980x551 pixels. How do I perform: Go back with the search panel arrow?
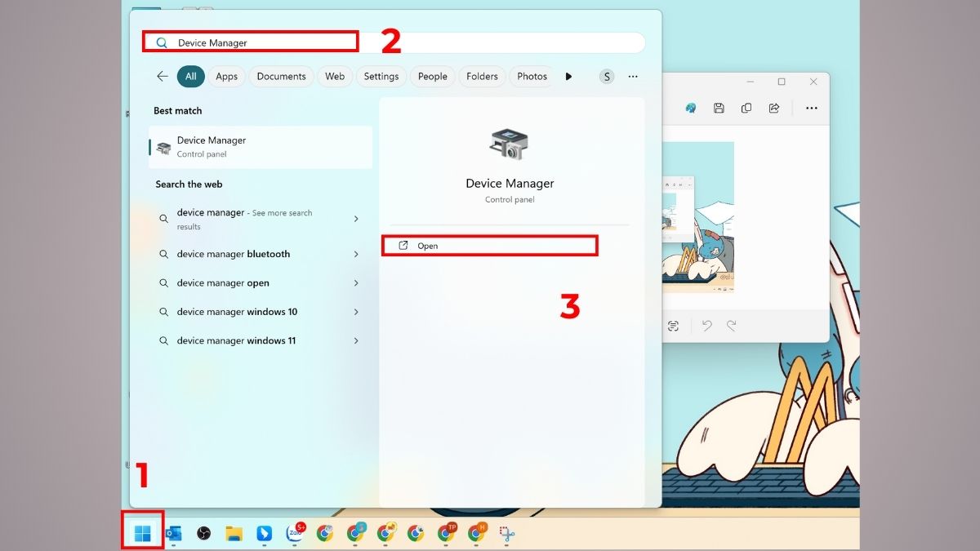(163, 76)
